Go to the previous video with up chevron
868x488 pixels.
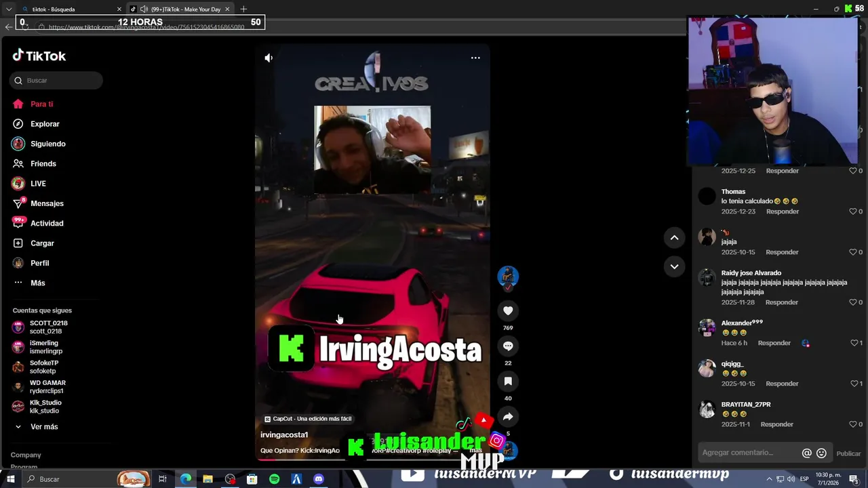click(674, 237)
